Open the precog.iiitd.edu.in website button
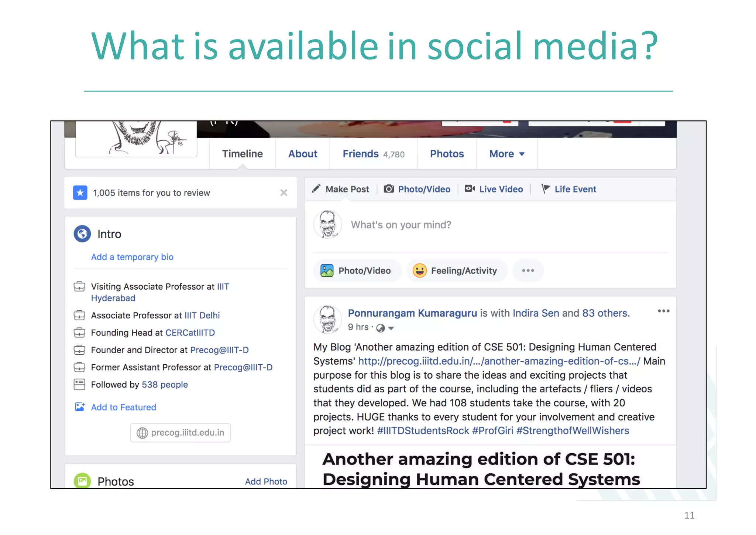The height and width of the screenshot is (535, 756). pyautogui.click(x=180, y=433)
